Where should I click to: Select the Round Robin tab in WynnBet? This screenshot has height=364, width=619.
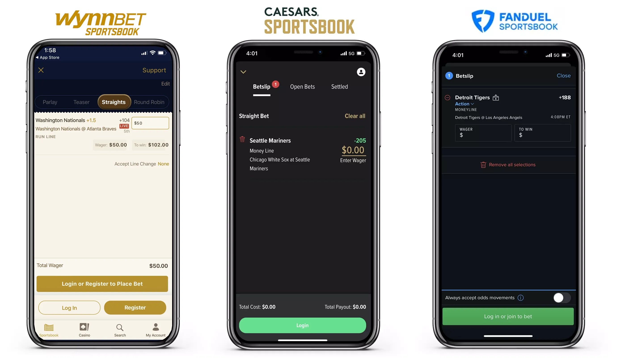coord(150,102)
